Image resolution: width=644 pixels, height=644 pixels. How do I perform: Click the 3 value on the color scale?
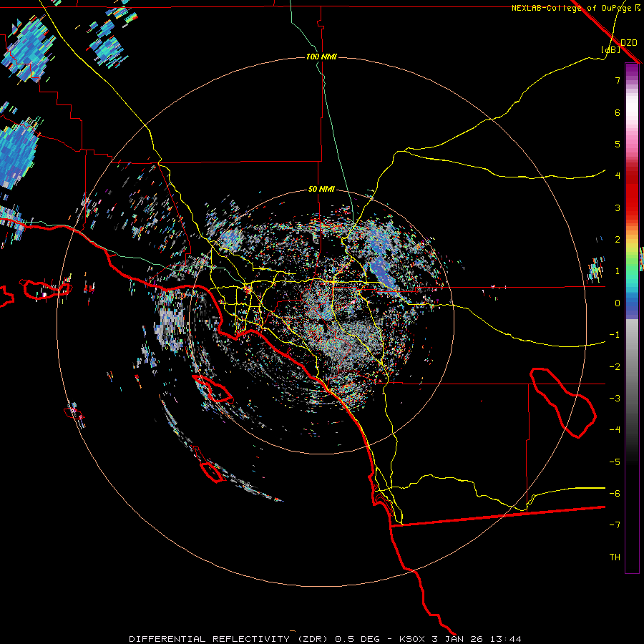pos(618,208)
